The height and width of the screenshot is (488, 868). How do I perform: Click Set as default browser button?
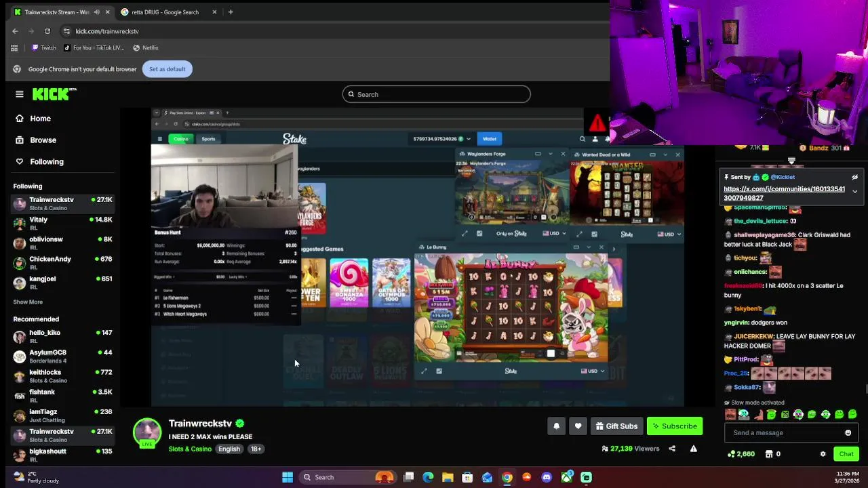pyautogui.click(x=167, y=69)
